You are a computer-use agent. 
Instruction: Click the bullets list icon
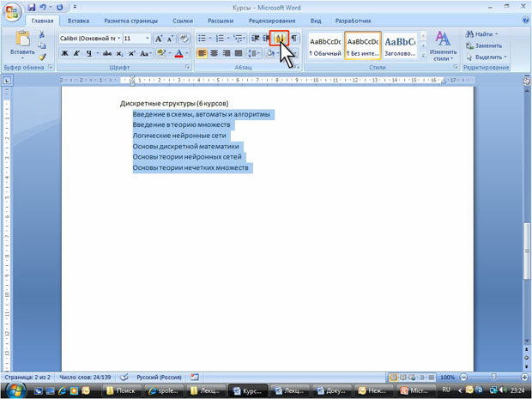pyautogui.click(x=201, y=39)
